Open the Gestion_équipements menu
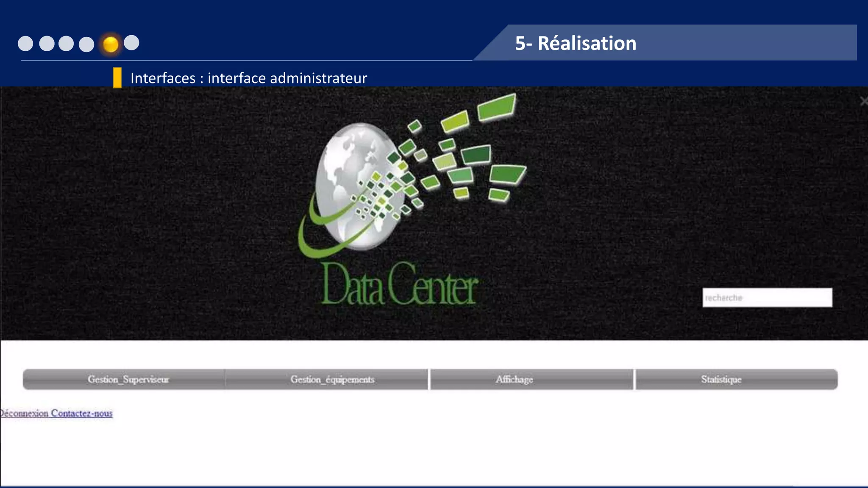 (332, 379)
